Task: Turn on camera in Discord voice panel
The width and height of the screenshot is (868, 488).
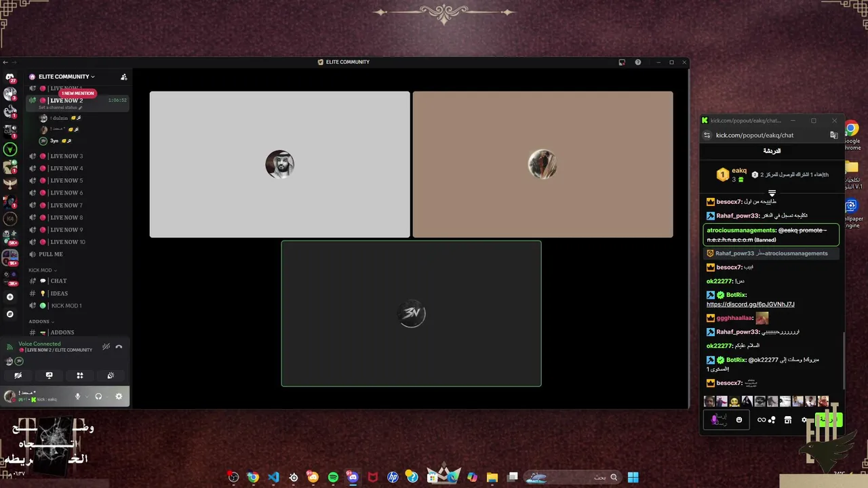Action: click(18, 375)
